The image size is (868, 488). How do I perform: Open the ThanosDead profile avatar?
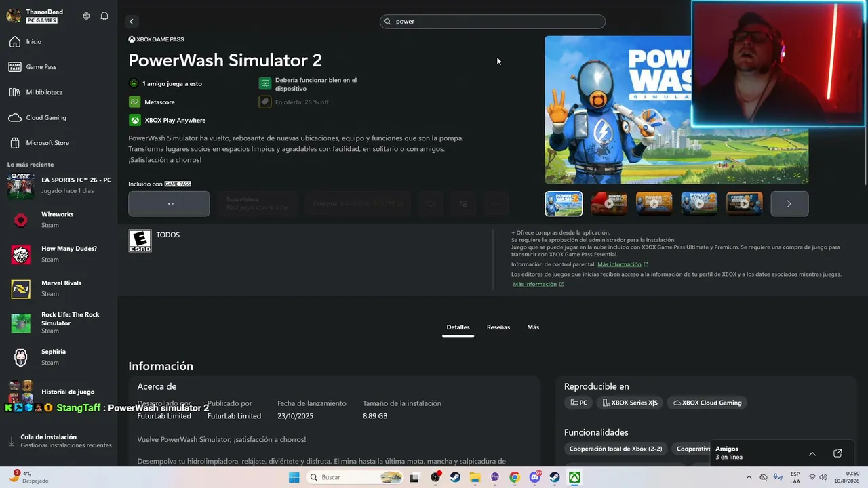pos(14,16)
